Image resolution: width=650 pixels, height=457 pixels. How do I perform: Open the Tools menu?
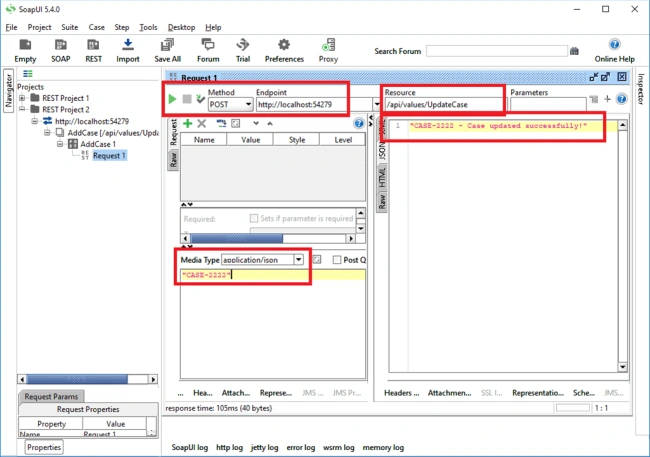148,27
